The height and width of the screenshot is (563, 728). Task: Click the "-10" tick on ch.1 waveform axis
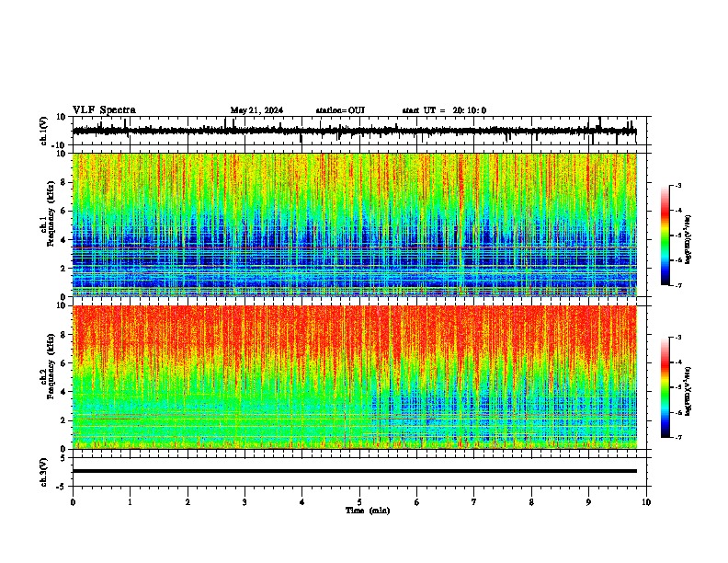pos(60,145)
